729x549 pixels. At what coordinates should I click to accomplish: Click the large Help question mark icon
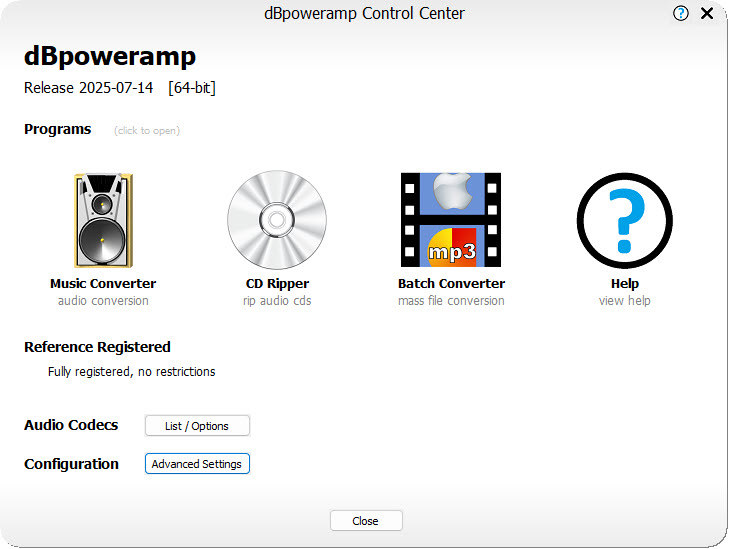[624, 220]
